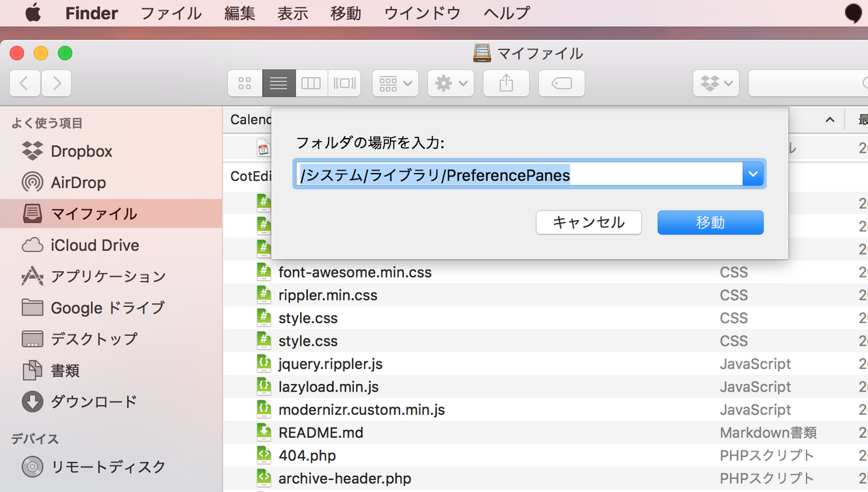Open the ファイル menu
This screenshot has height=492, width=868.
171,13
